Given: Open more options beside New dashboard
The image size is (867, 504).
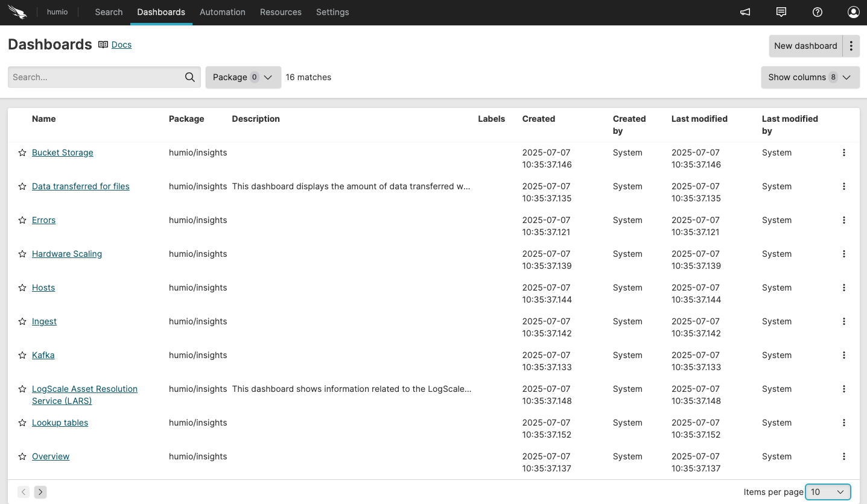Looking at the screenshot, I should click(851, 46).
